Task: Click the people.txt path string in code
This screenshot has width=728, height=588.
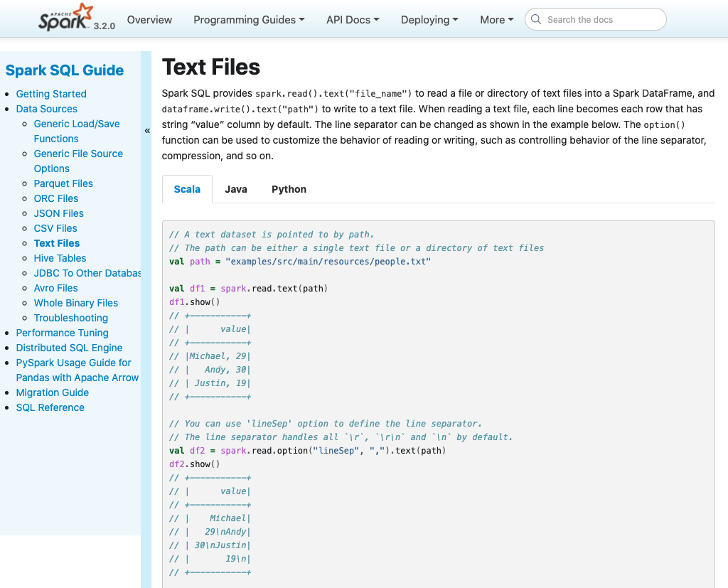Action: 328,262
